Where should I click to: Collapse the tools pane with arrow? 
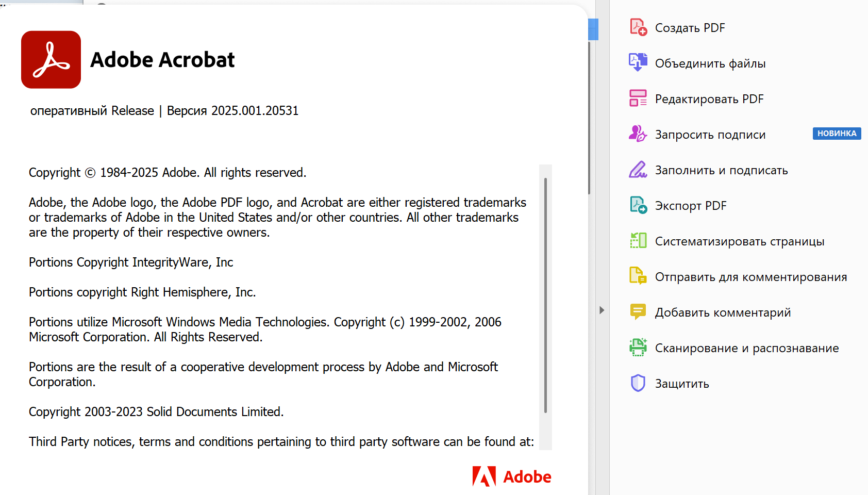(602, 310)
